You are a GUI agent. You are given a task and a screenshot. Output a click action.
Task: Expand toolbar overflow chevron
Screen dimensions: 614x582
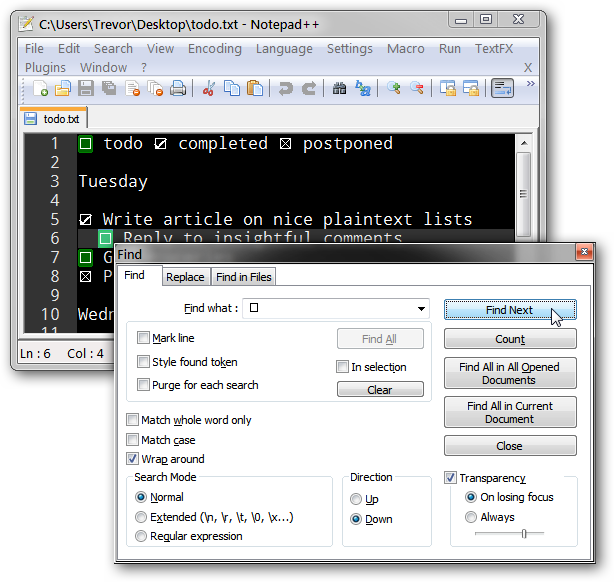530,83
